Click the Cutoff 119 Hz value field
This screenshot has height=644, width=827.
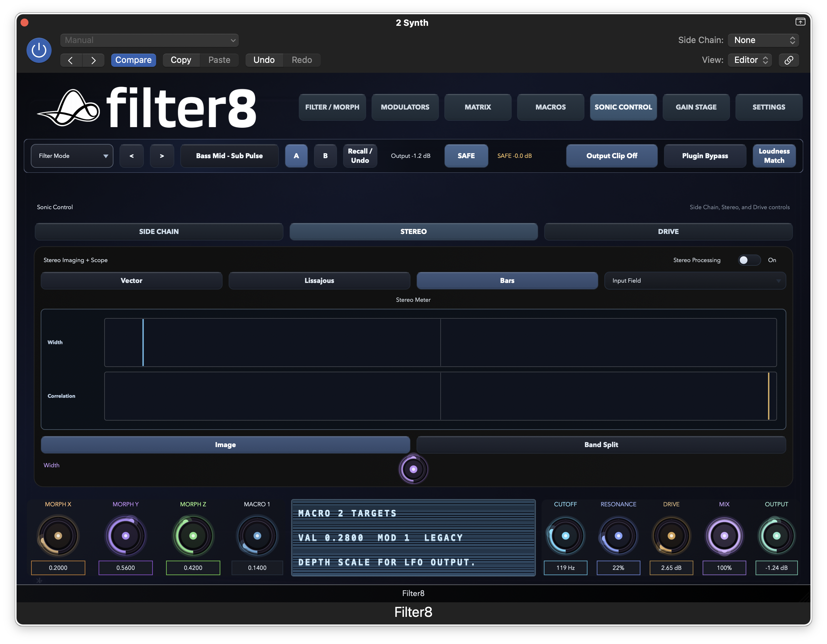565,568
